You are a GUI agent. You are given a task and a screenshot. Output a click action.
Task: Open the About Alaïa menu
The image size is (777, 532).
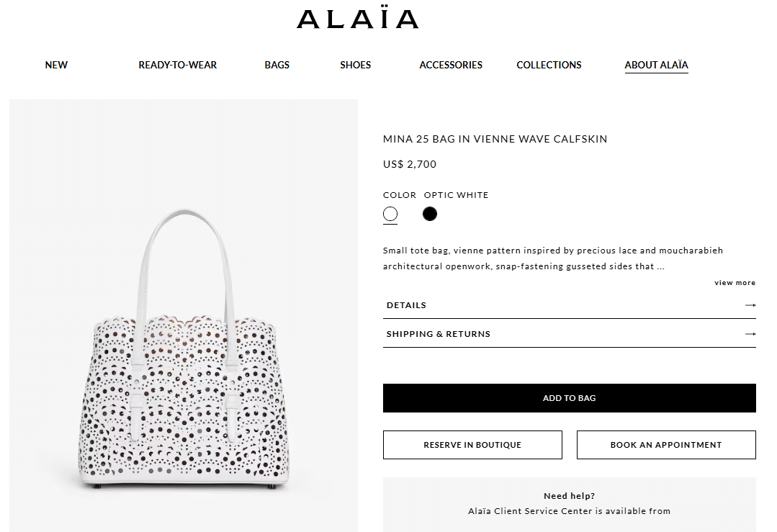(656, 65)
